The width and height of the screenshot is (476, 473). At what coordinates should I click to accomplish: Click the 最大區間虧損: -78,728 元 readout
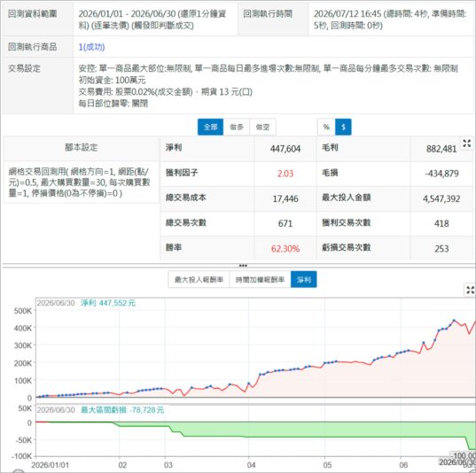(x=122, y=410)
